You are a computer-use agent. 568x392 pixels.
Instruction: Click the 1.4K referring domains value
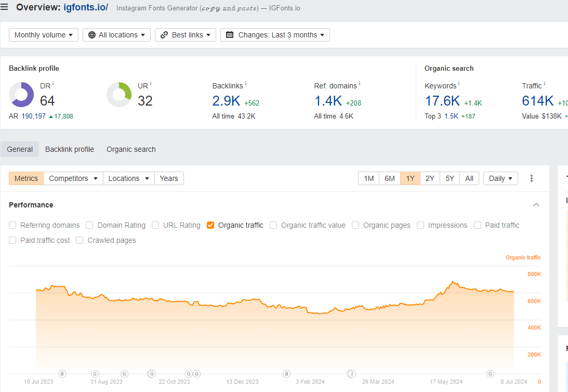coord(328,101)
